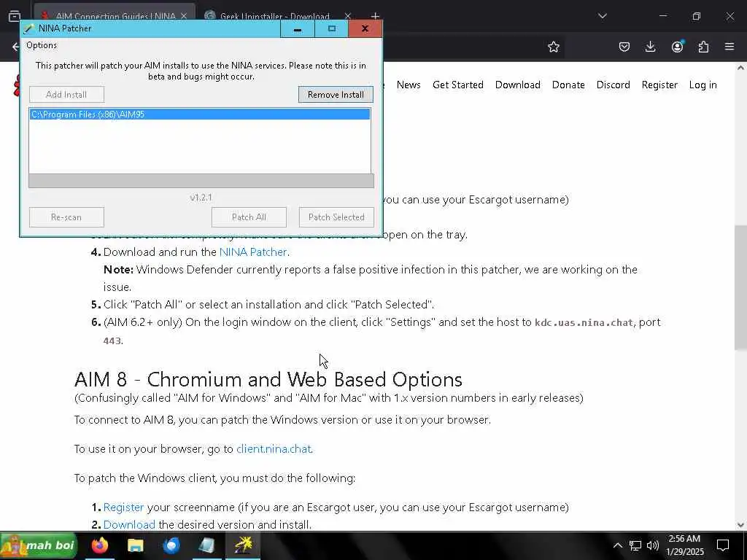Open NINA Patcher wand icon on taskbar

[243, 545]
